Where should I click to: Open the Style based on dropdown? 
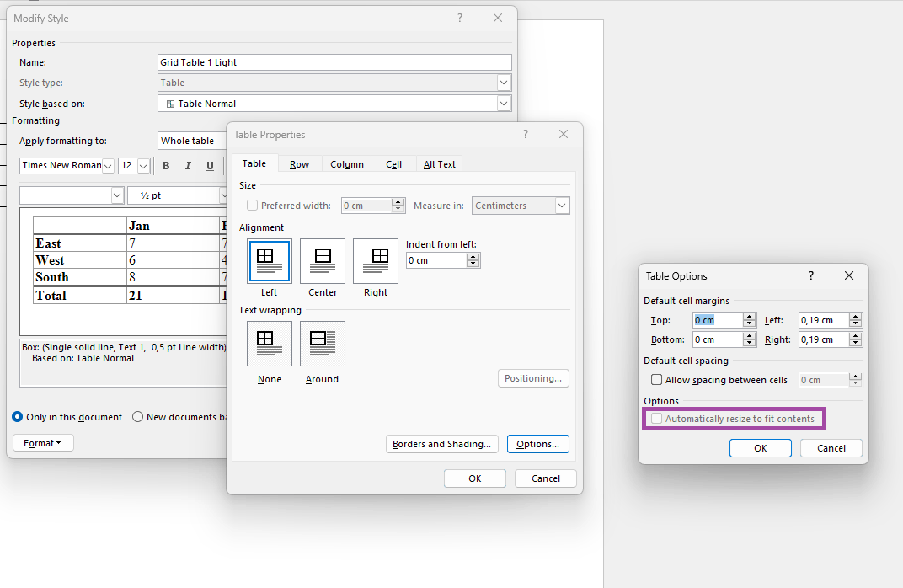[504, 104]
